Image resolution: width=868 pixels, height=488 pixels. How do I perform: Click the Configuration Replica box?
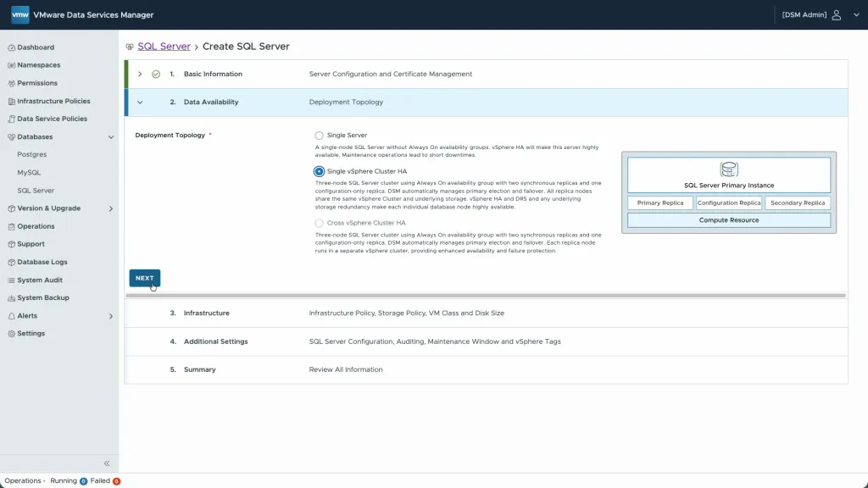(x=728, y=203)
